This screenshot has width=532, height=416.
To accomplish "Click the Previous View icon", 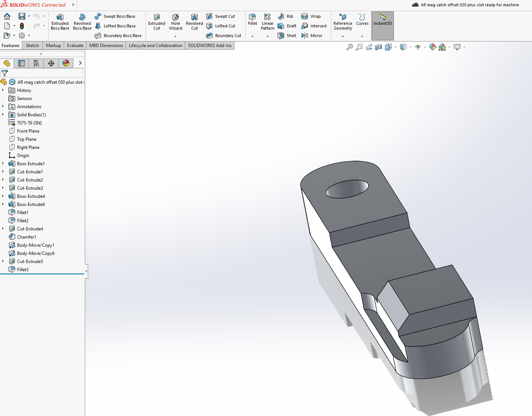I will 369,47.
